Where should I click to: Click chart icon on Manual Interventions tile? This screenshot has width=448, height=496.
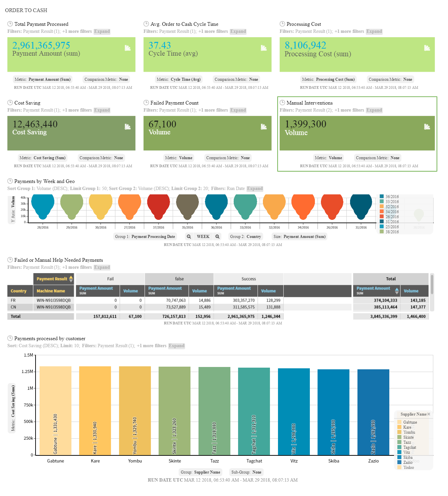[427, 127]
